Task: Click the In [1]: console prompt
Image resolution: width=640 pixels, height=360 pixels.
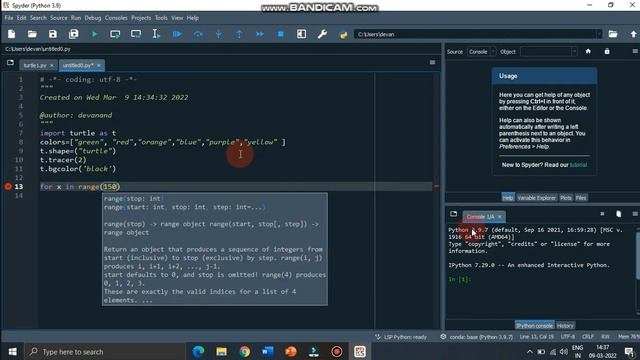Action: click(x=460, y=280)
